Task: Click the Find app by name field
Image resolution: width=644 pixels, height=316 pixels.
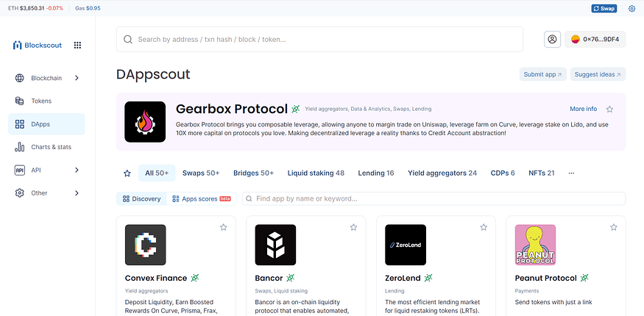Action: pos(434,198)
